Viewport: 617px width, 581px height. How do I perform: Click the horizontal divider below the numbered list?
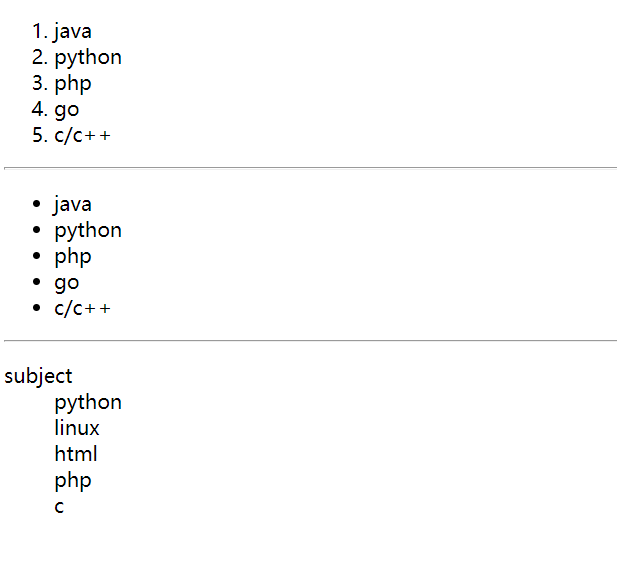click(x=310, y=168)
